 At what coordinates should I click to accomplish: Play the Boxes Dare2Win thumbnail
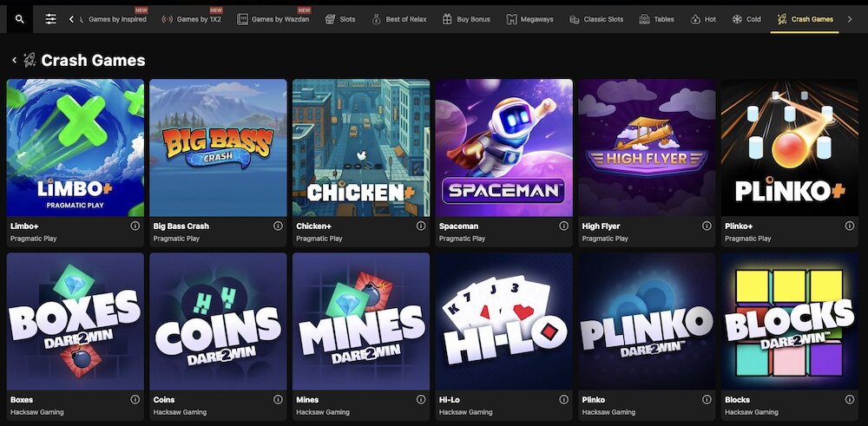point(76,321)
